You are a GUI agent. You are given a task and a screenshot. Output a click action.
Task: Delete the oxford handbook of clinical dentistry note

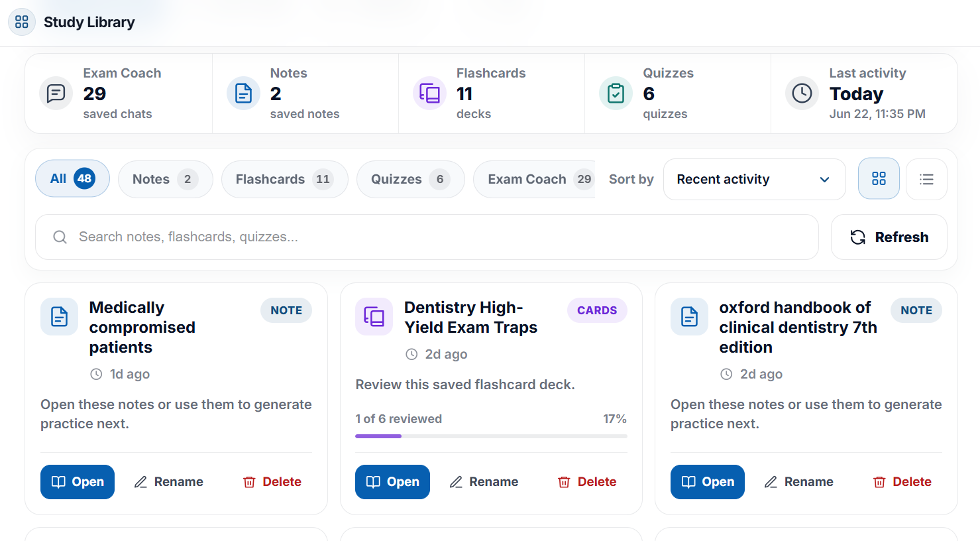(902, 482)
